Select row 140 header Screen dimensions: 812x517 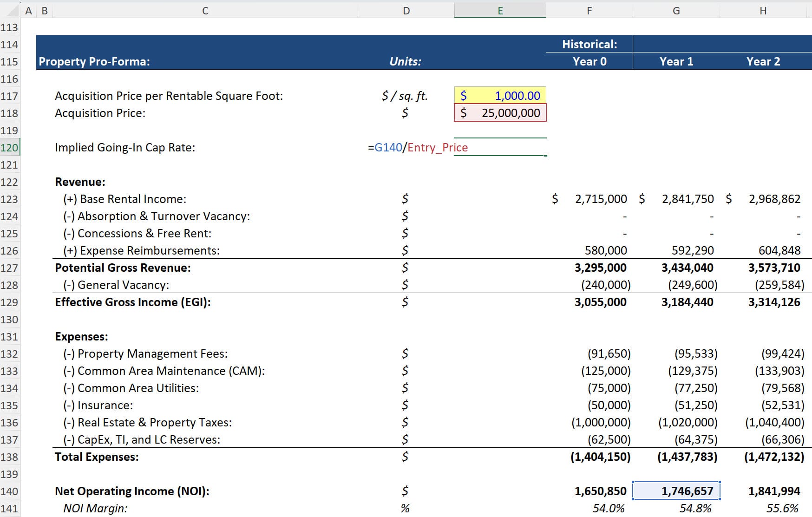coord(10,491)
